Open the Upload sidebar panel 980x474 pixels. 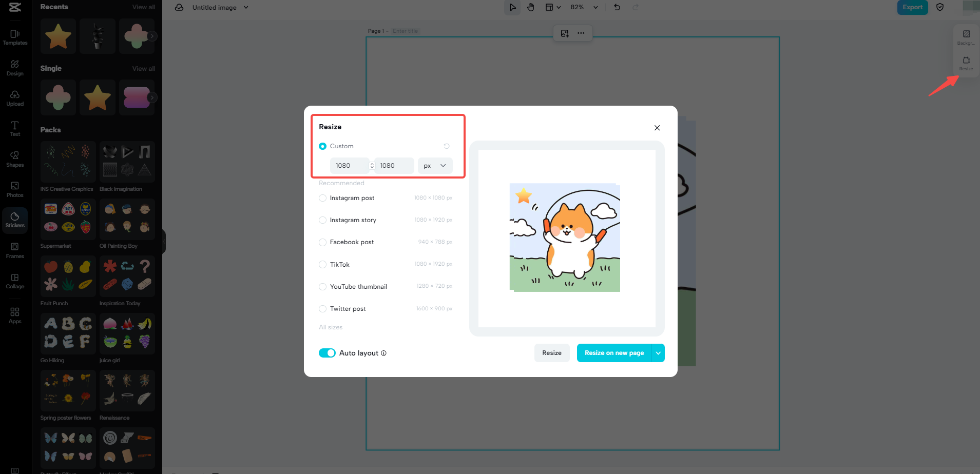tap(15, 98)
